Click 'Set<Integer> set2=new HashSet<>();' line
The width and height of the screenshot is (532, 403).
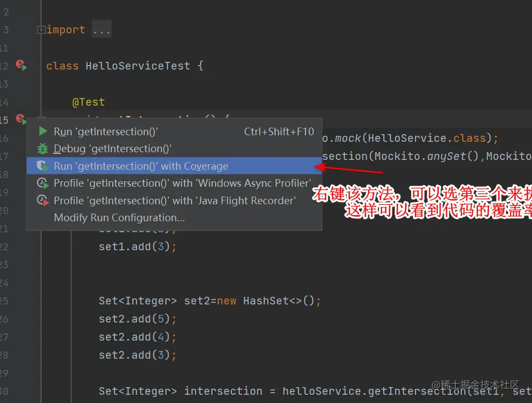(210, 301)
